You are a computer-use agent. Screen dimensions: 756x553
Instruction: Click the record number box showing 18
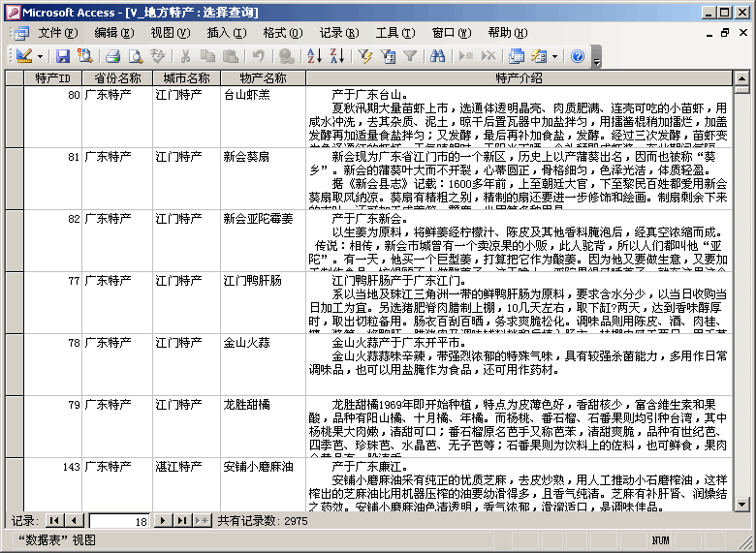click(119, 521)
